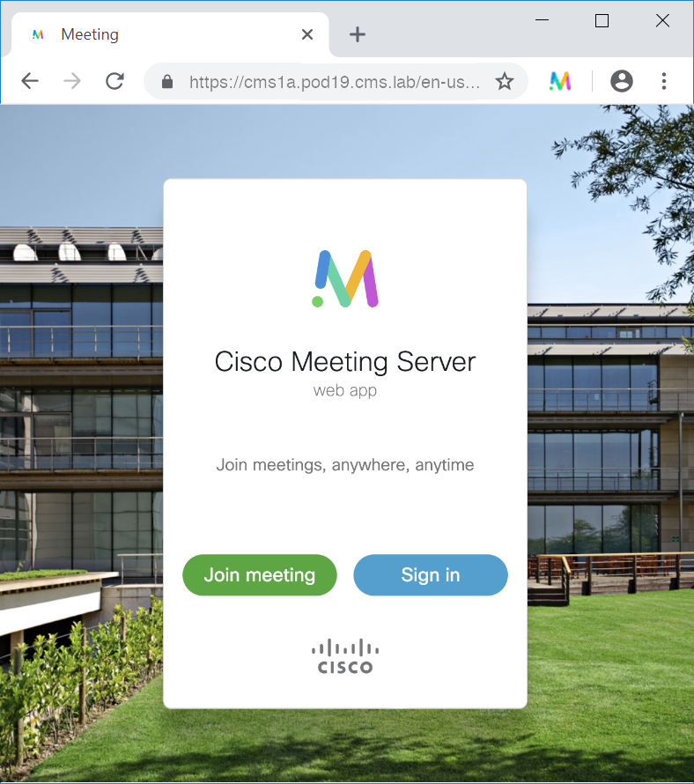
Task: Click the Sign in button
Action: click(431, 575)
